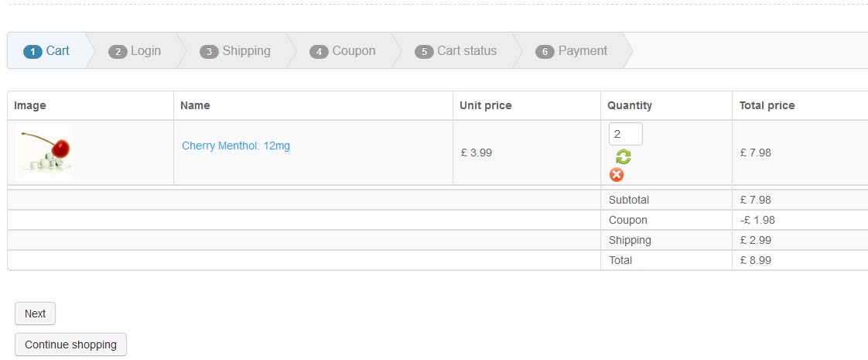Click the Quantity column header
Screen dimensions: 868x360
[630, 105]
